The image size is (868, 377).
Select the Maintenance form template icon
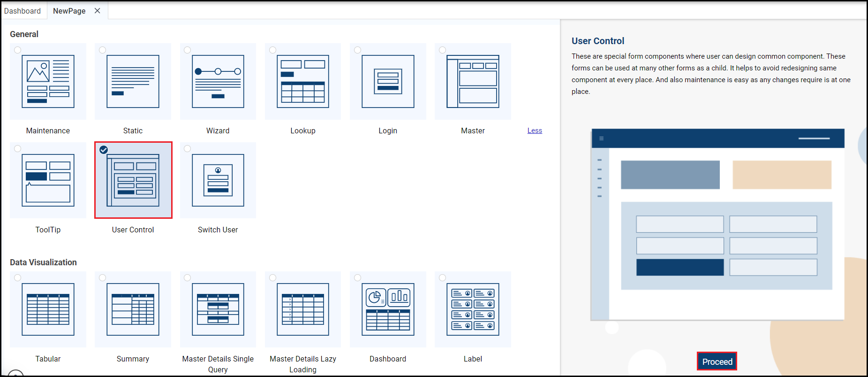(48, 81)
